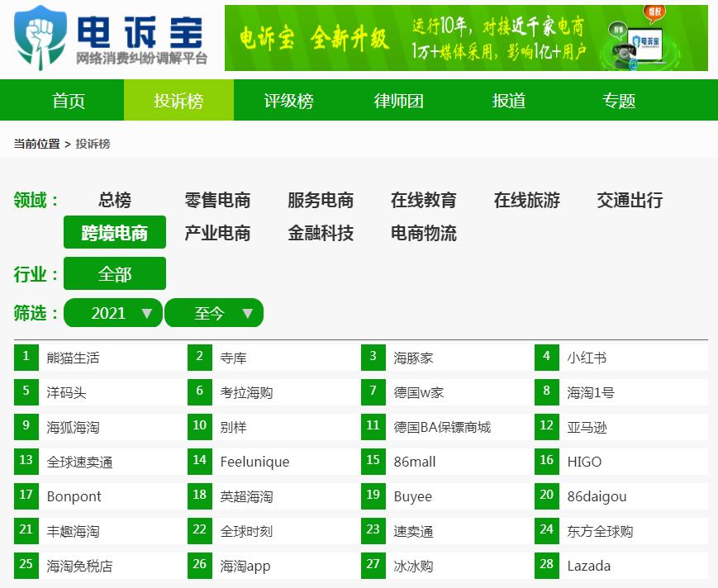The image size is (718, 588).
Task: Click the 全部 industry filter button
Action: click(115, 273)
